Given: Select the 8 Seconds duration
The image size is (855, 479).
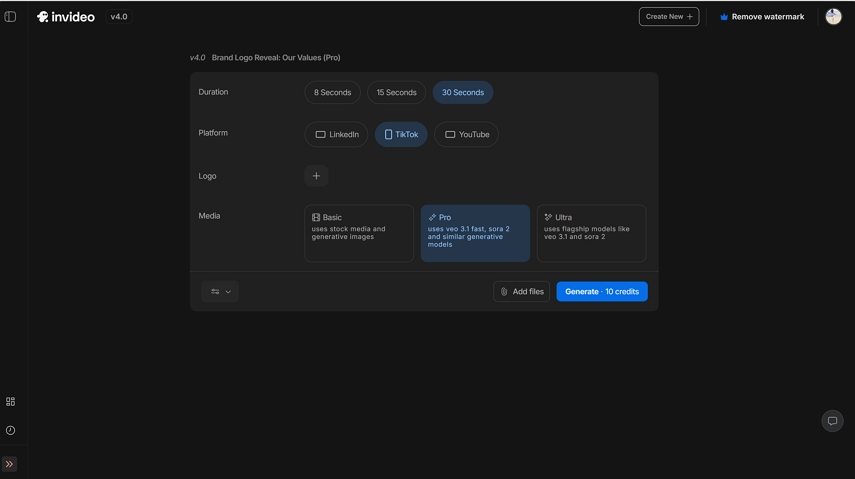Looking at the screenshot, I should (332, 92).
